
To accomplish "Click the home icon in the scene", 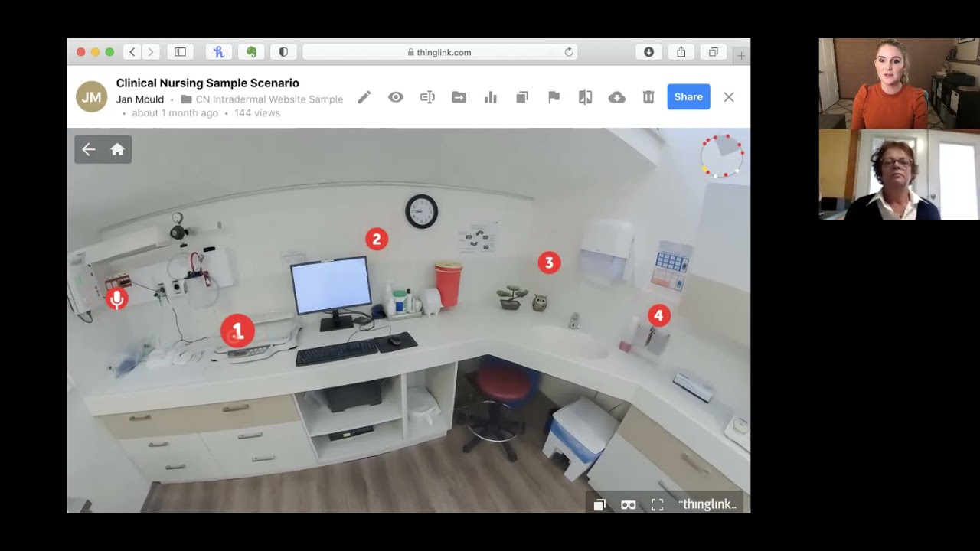I will (117, 150).
